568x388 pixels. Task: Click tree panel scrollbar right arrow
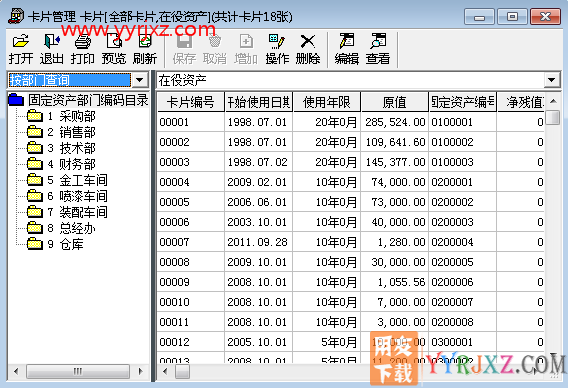[x=141, y=371]
